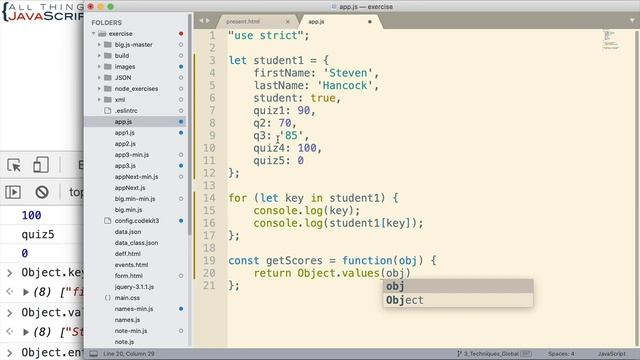
Task: Show the DevTools console sidebar icon
Action: point(13,192)
